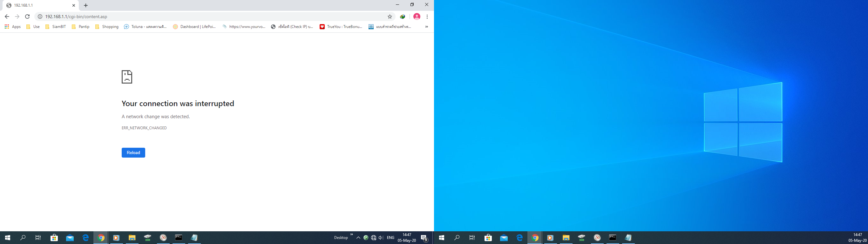Bookmark this page with the star icon
Image resolution: width=868 pixels, height=244 pixels.
tap(390, 17)
